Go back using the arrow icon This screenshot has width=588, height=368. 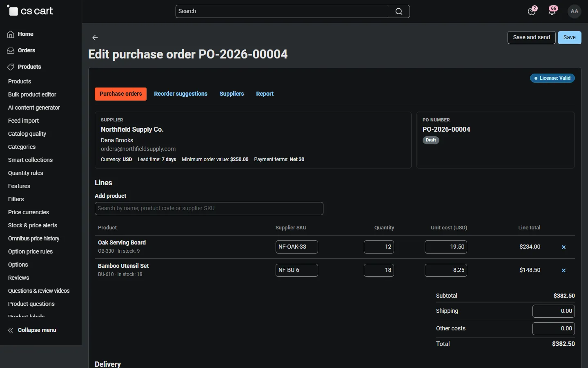[x=95, y=38]
